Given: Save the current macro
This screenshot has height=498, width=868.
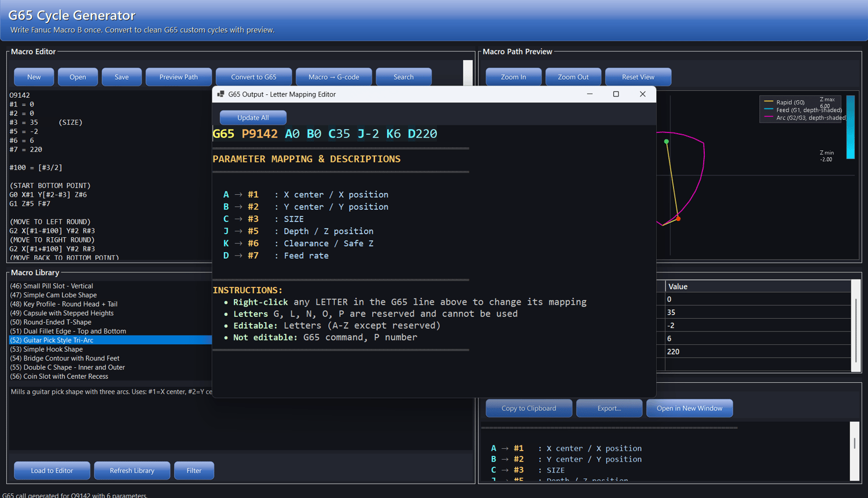Looking at the screenshot, I should [x=122, y=77].
